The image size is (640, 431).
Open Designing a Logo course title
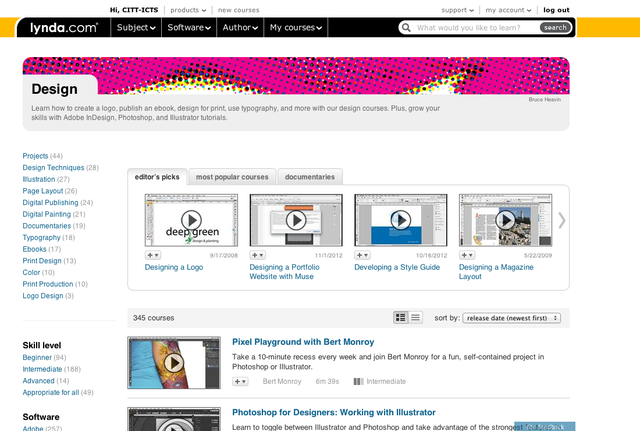pyautogui.click(x=174, y=267)
